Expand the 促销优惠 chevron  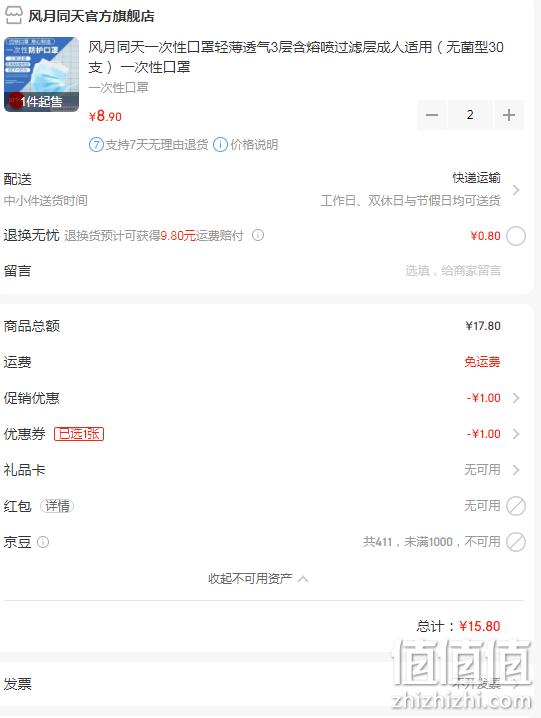point(516,398)
